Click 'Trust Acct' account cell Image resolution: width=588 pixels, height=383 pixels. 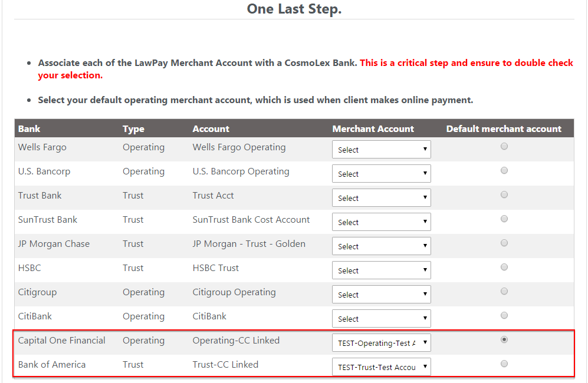[x=213, y=195]
